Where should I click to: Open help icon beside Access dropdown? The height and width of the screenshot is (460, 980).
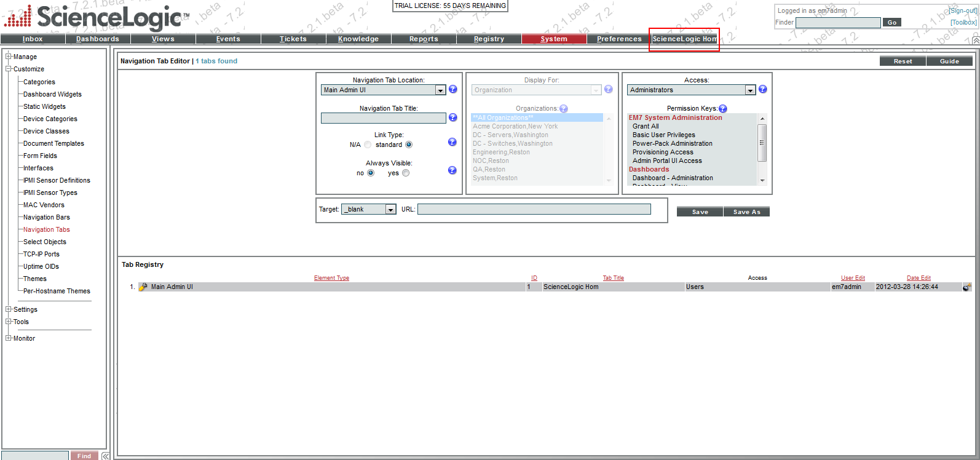pyautogui.click(x=763, y=89)
